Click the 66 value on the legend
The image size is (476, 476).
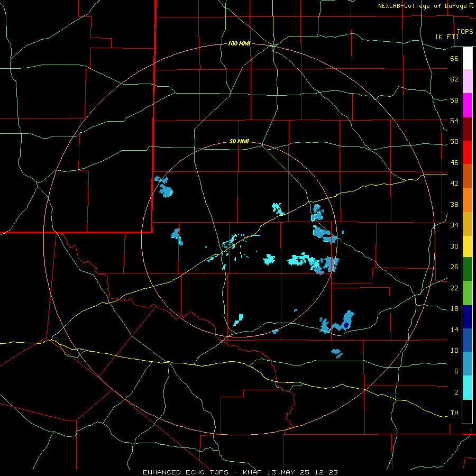click(454, 58)
